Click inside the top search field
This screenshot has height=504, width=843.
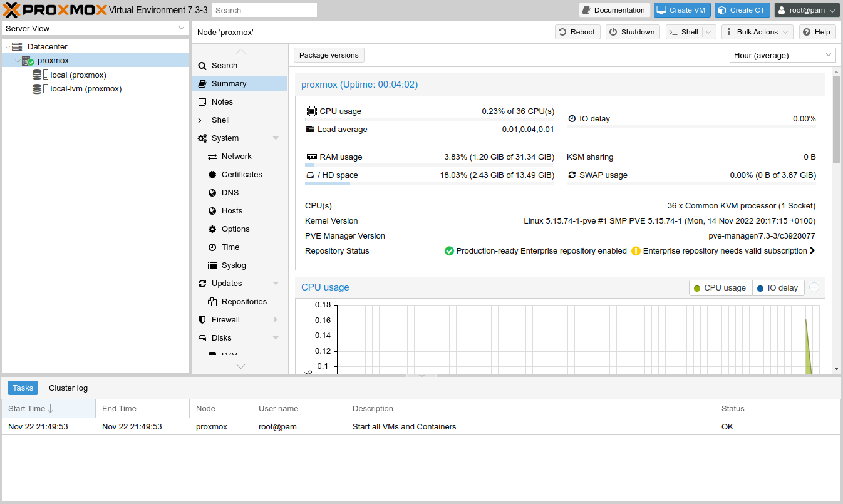tap(264, 9)
